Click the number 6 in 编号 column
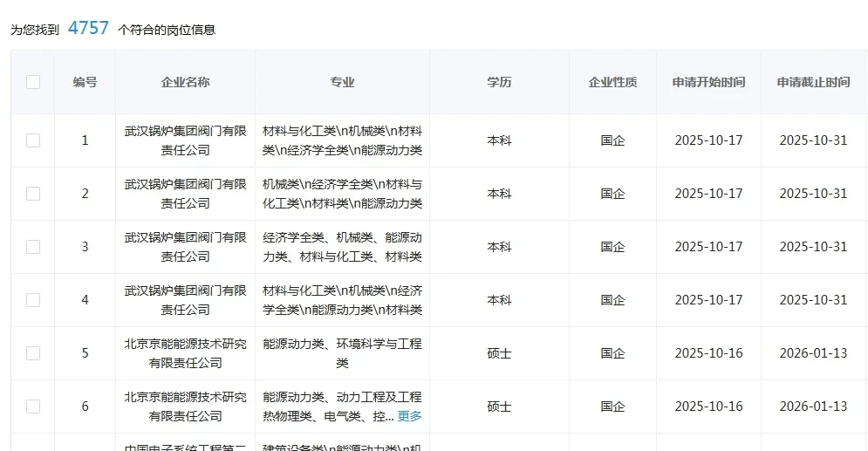The image size is (868, 451). point(85,407)
